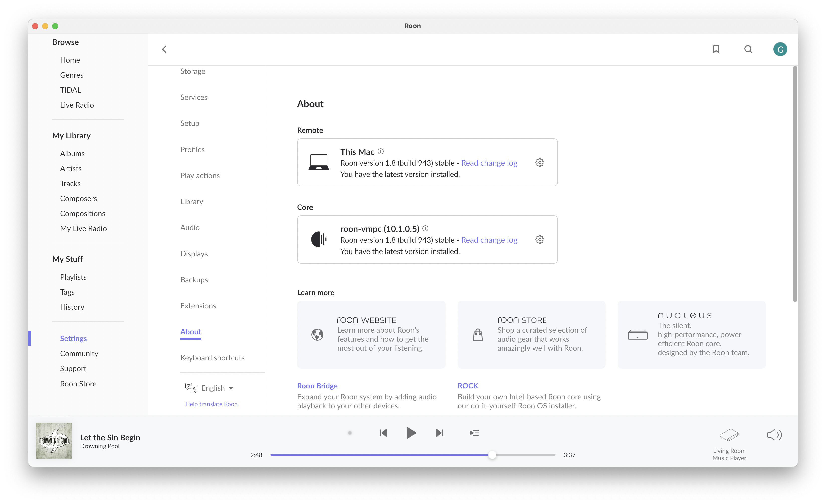The image size is (826, 504).
Task: Click the laptop icon in Remote card
Action: pos(319,162)
